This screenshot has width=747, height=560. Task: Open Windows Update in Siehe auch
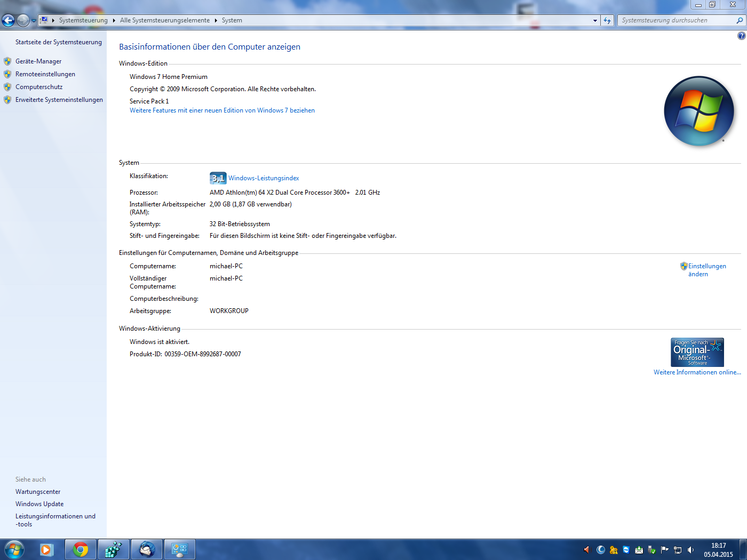pyautogui.click(x=39, y=504)
